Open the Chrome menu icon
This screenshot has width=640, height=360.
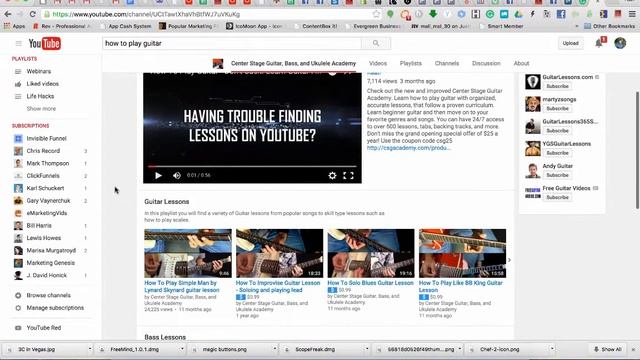632,14
